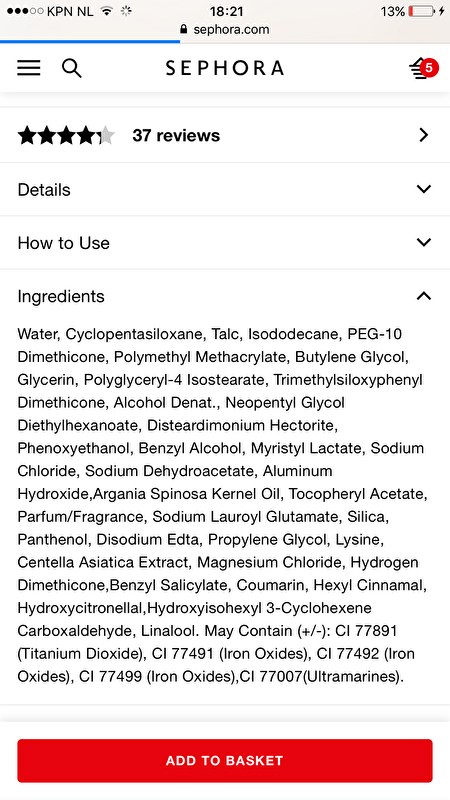Image resolution: width=450 pixels, height=800 pixels.
Task: Tap the battery indicator in status bar
Action: [x=421, y=11]
